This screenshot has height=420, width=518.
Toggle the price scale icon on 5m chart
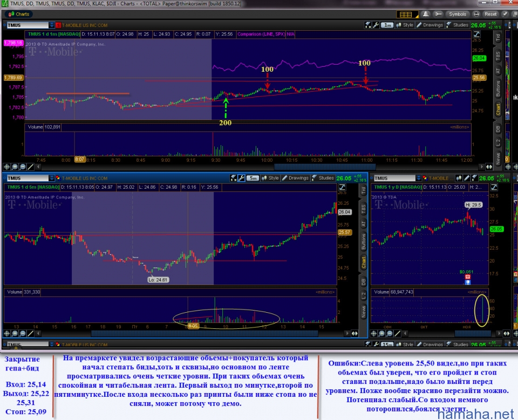342,188
